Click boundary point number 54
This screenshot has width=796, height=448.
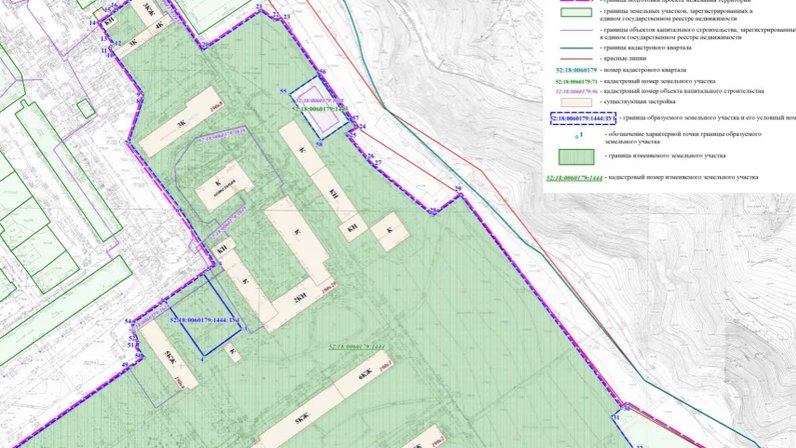(128, 322)
